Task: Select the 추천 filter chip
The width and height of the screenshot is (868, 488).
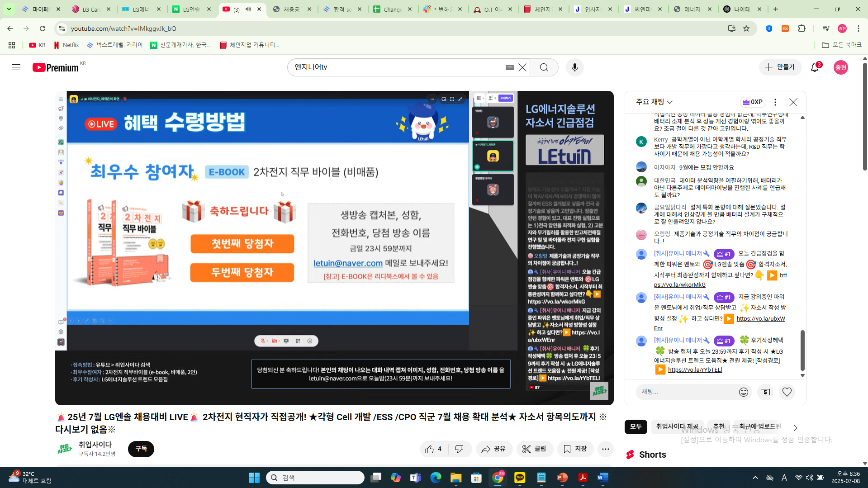Action: point(719,426)
